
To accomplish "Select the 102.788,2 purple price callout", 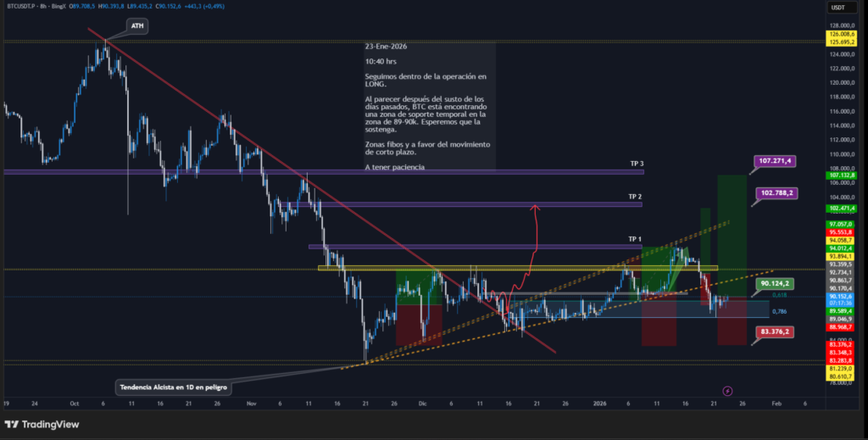I will tap(776, 193).
